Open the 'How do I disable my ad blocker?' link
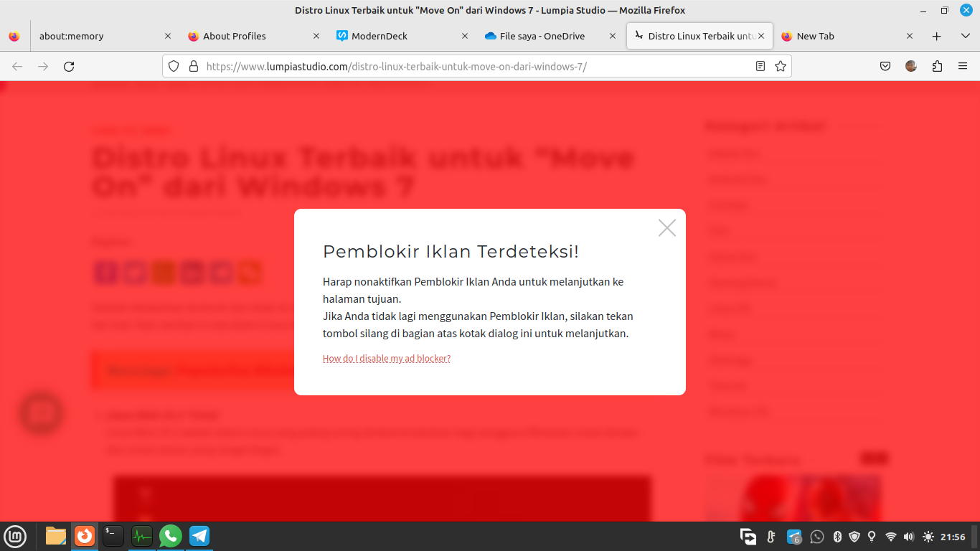The image size is (980, 551). pyautogui.click(x=386, y=358)
